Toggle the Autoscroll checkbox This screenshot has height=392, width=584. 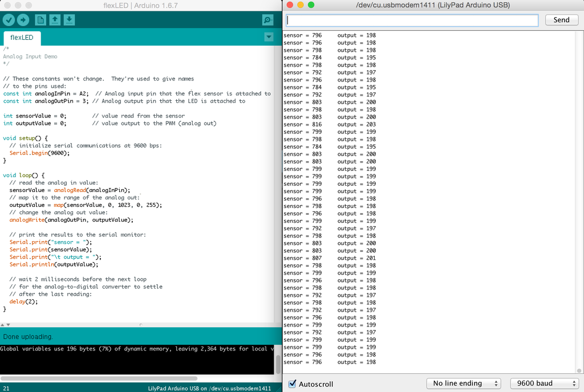pyautogui.click(x=293, y=383)
